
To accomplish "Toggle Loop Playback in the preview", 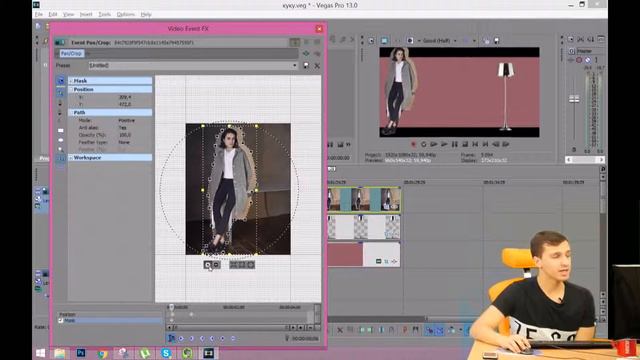I will 423,144.
